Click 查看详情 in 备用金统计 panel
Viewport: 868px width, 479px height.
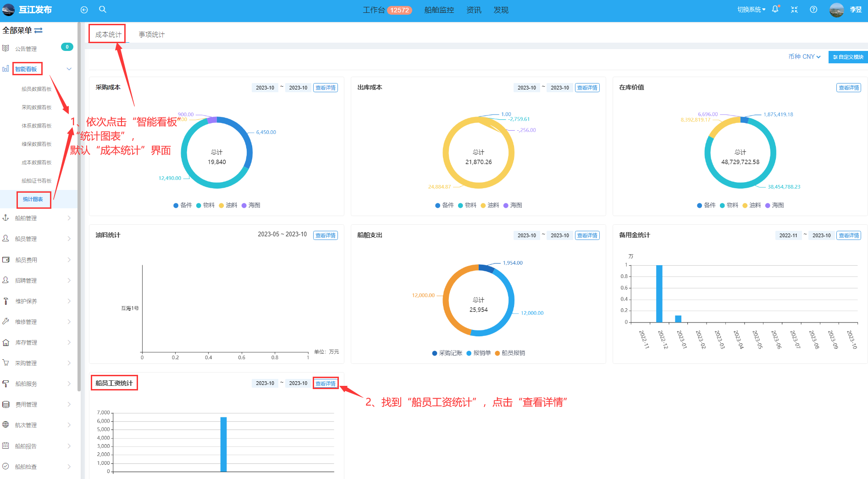[x=849, y=235]
